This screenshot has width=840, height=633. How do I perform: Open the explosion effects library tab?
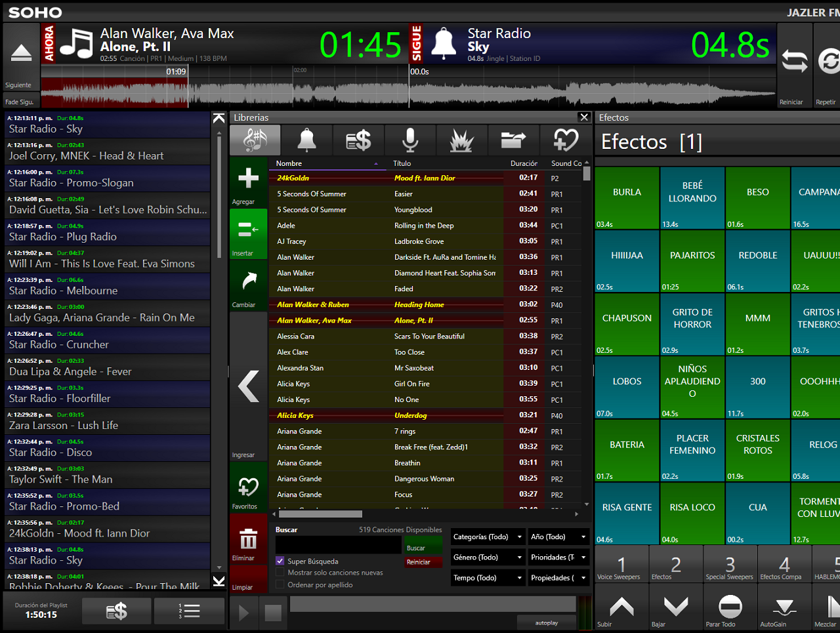462,140
